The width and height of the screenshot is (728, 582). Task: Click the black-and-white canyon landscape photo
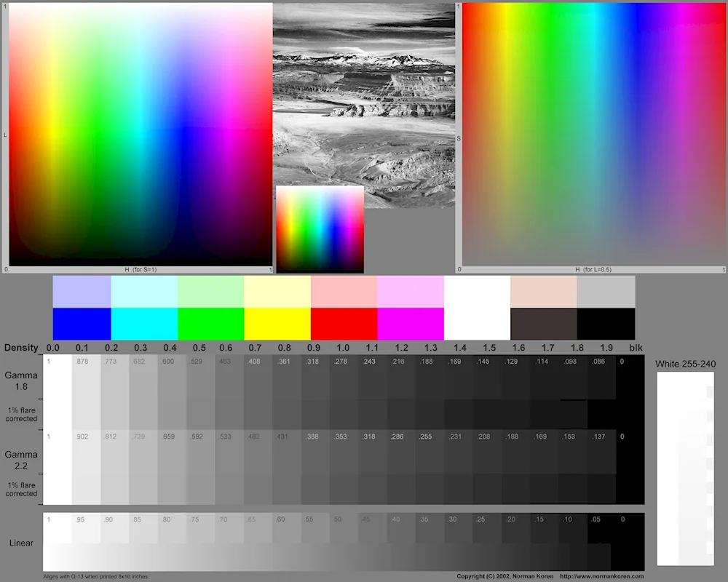[364, 95]
